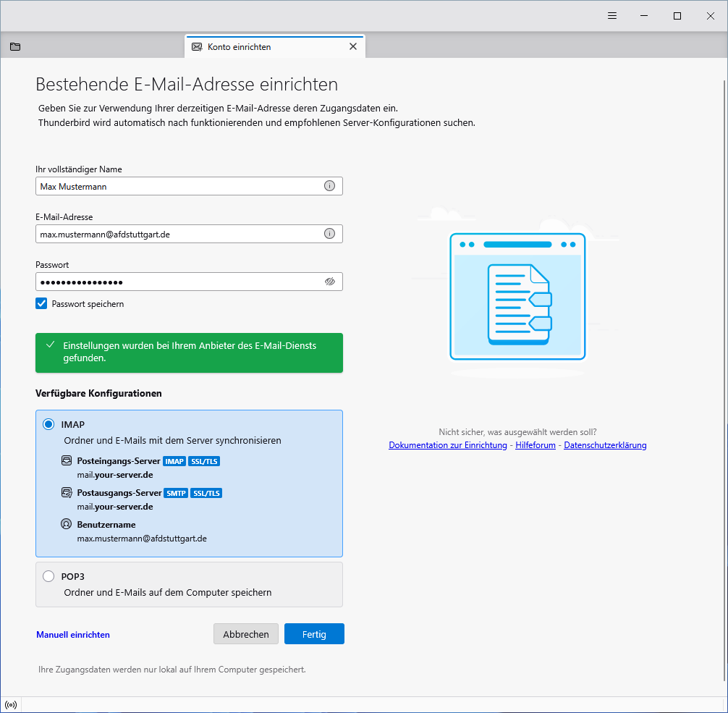Viewport: 728px width, 713px height.
Task: Click info icon beside email address field
Action: 329,234
